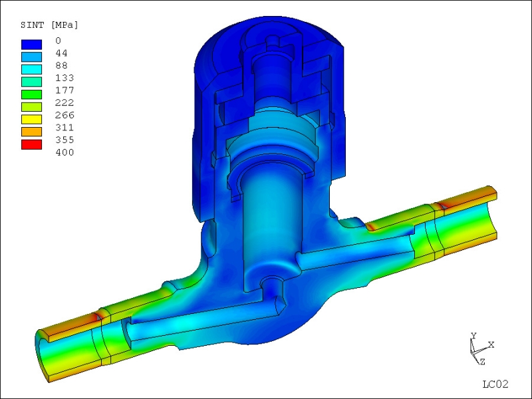Click the LC02 load case label
Screen dimensions: 532x399
click(495, 384)
